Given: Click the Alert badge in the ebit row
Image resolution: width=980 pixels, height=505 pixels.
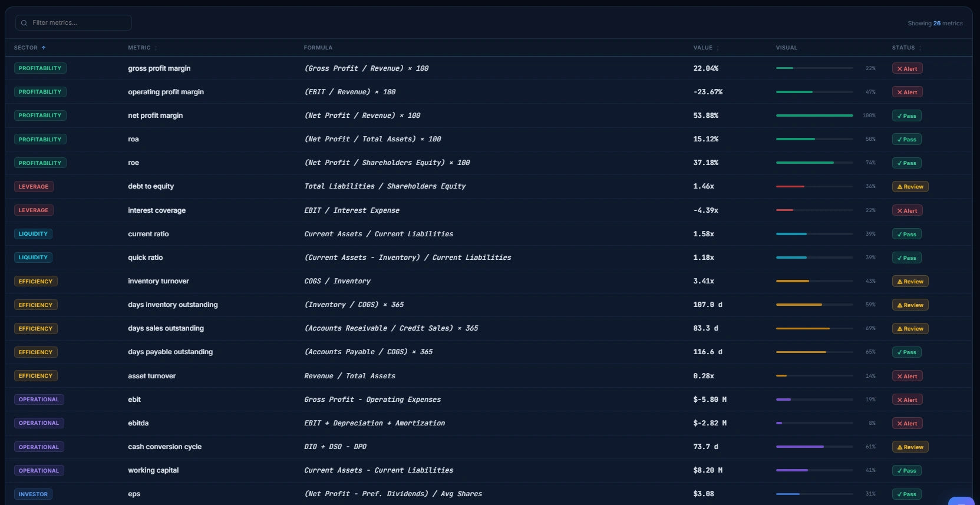Looking at the screenshot, I should click(907, 400).
